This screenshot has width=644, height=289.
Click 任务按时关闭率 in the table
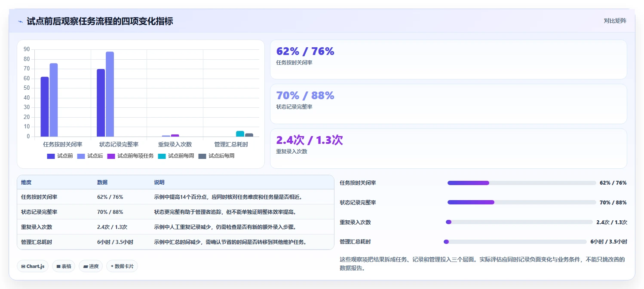click(39, 197)
